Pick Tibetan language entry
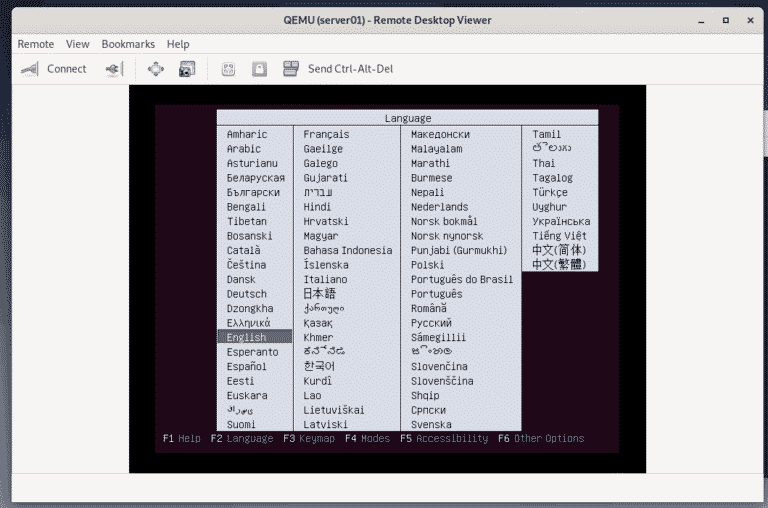Viewport: 768px width, 508px height. 246,221
